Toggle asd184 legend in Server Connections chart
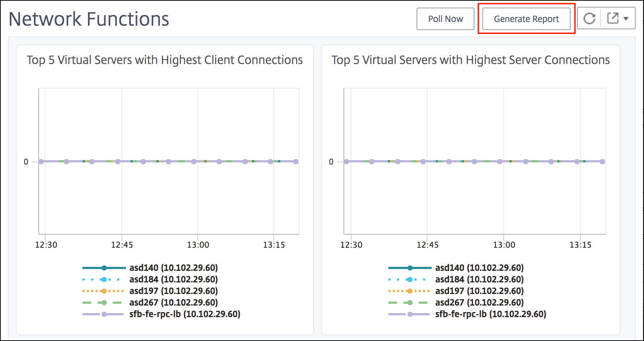Image resolution: width=644 pixels, height=341 pixels. [456, 280]
